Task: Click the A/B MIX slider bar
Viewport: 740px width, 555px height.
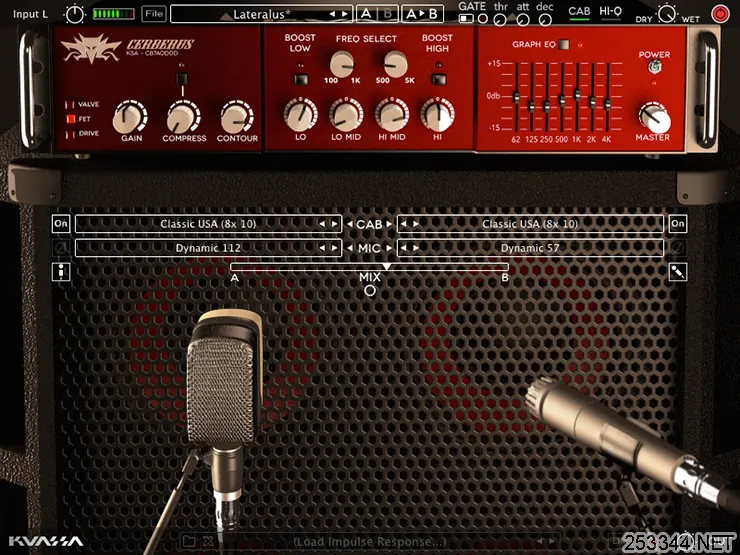Action: point(369,267)
